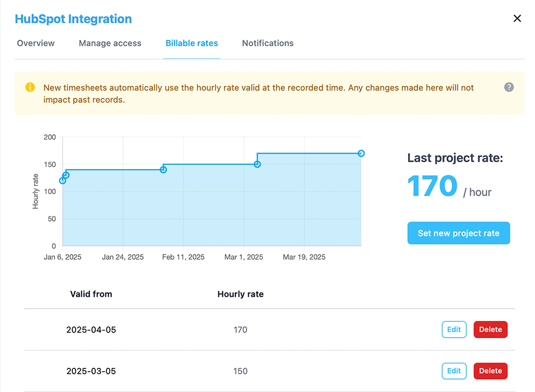Open the Overview tab
This screenshot has width=535, height=392.
[36, 43]
